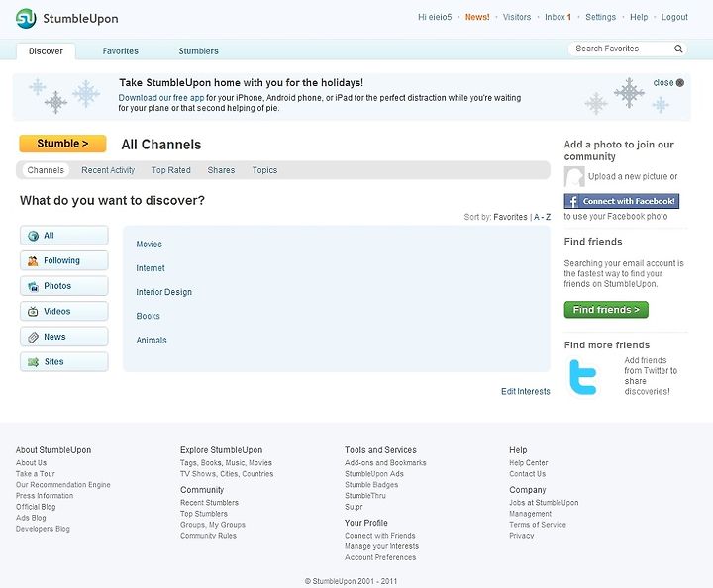This screenshot has height=588, width=713.
Task: Open Su.pr link
Action: (354, 506)
